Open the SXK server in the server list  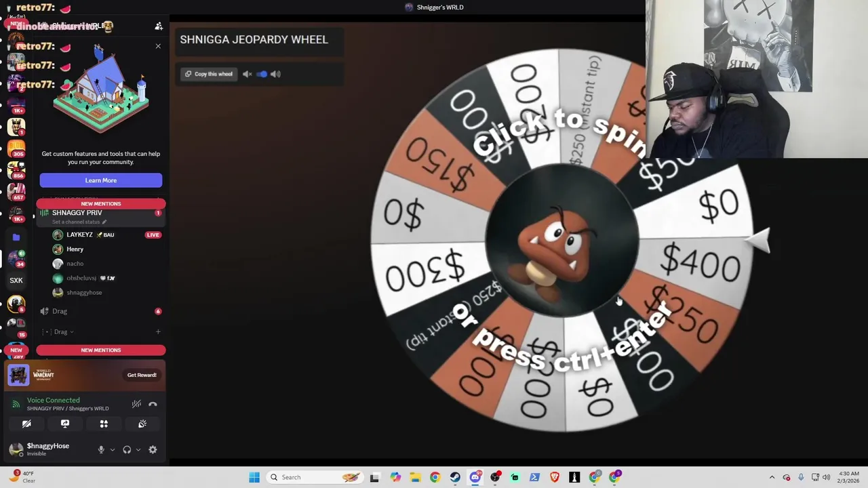[16, 280]
